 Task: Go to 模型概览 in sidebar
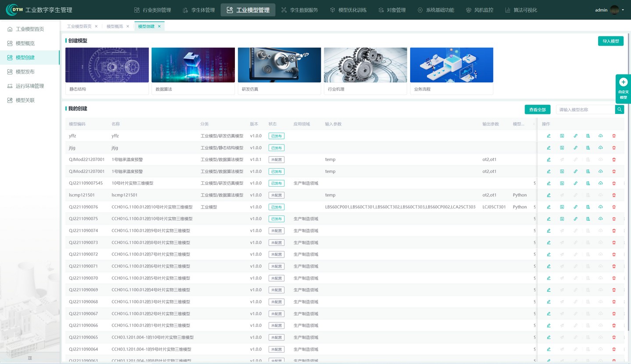[30, 43]
